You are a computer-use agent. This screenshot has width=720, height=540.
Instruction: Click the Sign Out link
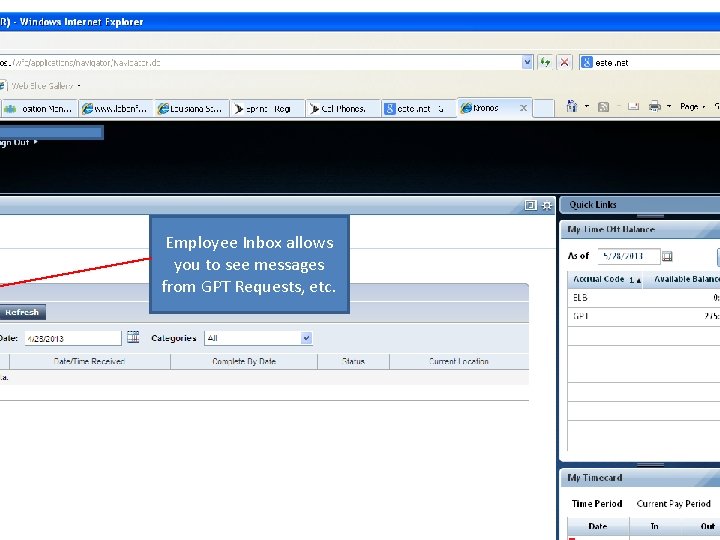[17, 142]
